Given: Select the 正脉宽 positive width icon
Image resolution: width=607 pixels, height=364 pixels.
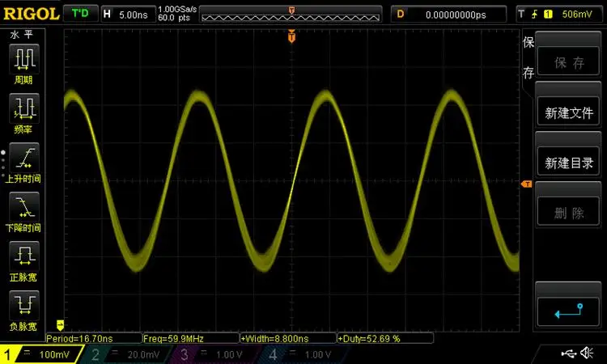Looking at the screenshot, I should [x=23, y=256].
